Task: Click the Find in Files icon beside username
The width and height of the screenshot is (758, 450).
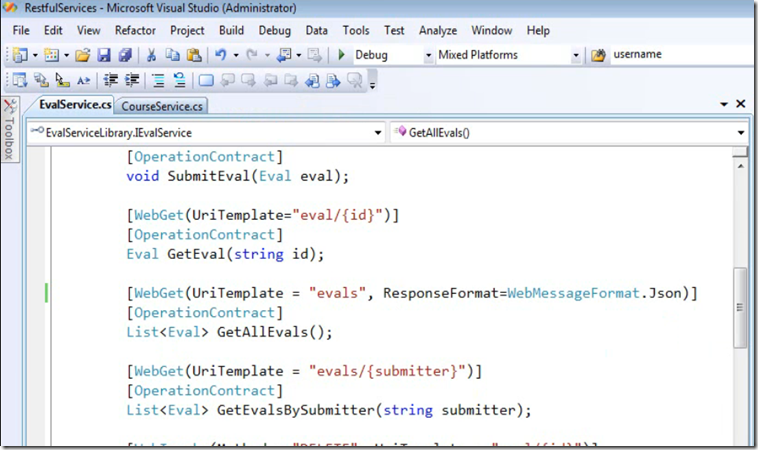Action: point(598,55)
